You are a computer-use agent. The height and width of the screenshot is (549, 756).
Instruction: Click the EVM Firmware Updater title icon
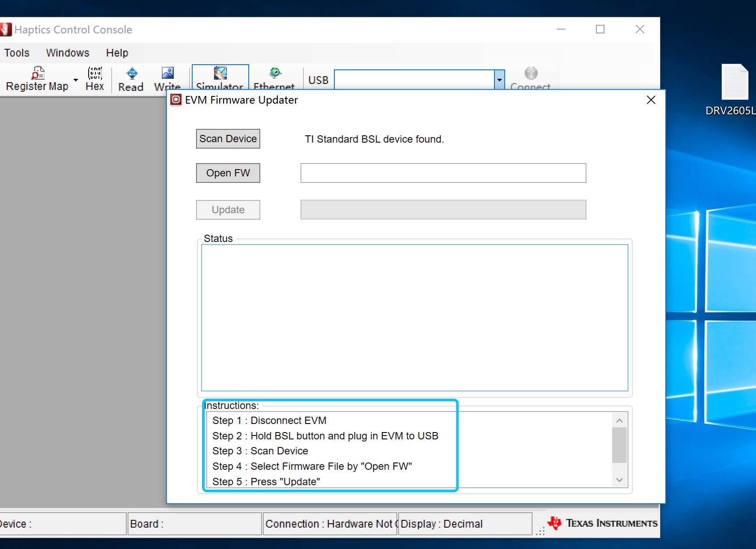coord(176,100)
